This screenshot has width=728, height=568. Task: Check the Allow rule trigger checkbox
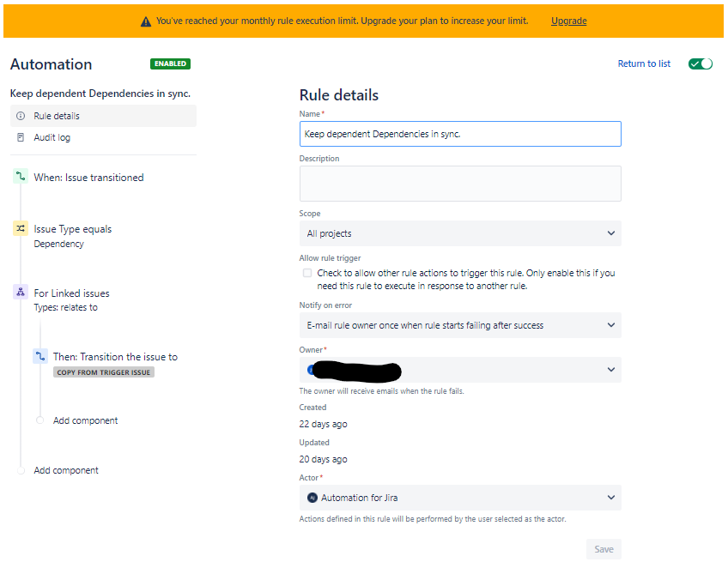click(x=307, y=273)
